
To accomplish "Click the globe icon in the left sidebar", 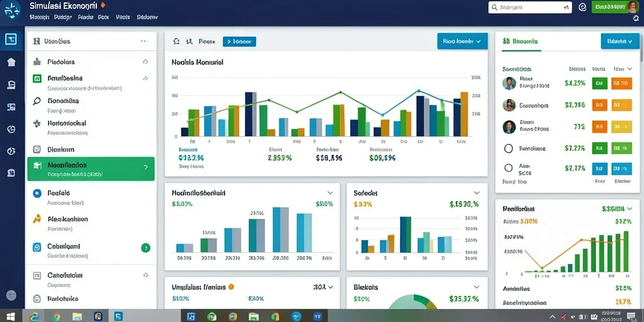I will (11, 130).
